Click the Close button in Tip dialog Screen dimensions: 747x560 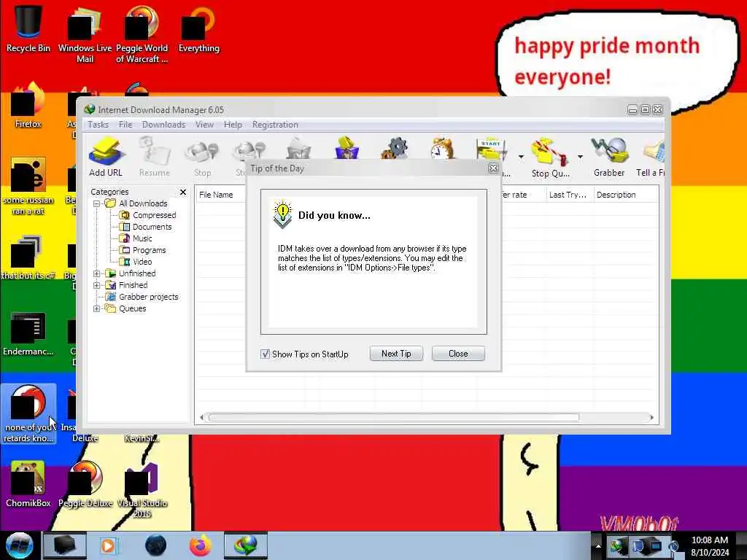(458, 354)
